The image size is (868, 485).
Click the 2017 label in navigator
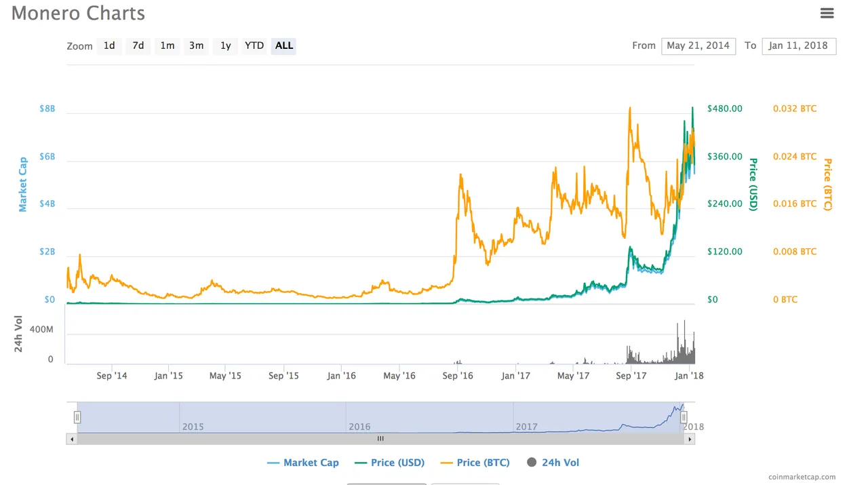(526, 427)
